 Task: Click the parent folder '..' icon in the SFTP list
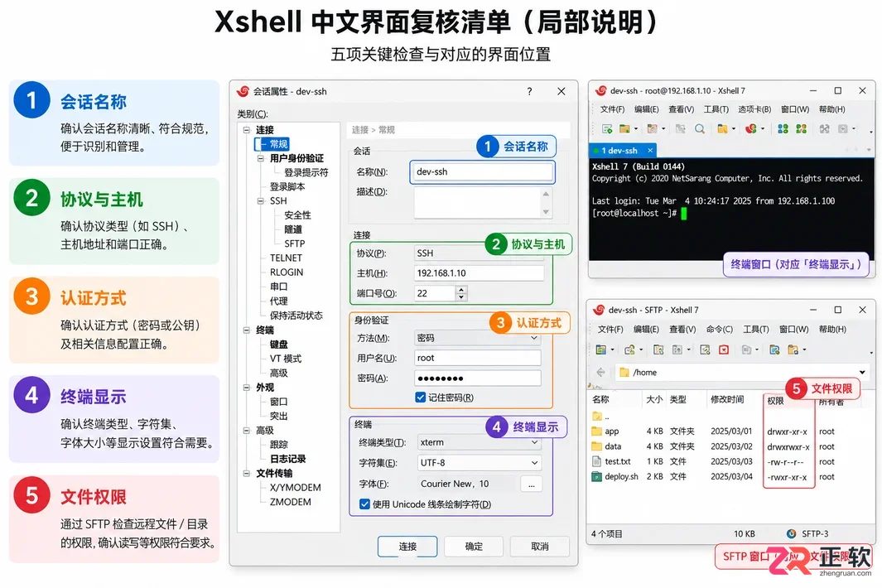[x=597, y=417]
